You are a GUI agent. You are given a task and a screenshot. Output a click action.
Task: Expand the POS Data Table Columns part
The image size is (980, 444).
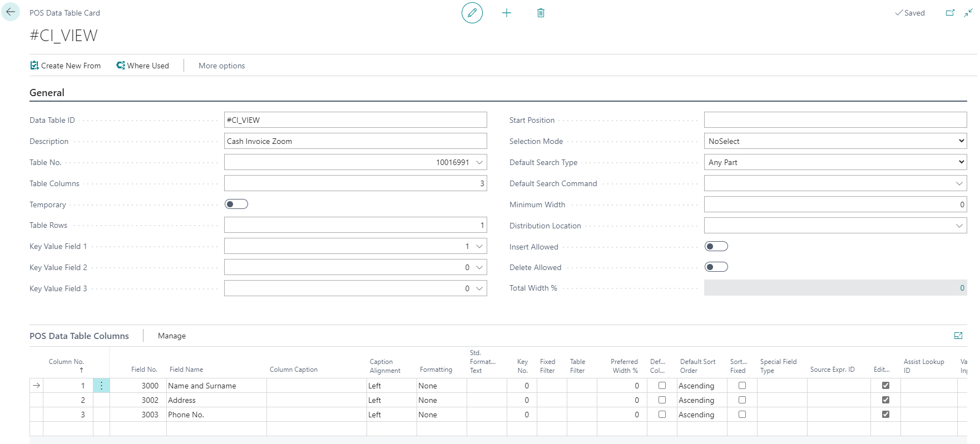tap(958, 336)
